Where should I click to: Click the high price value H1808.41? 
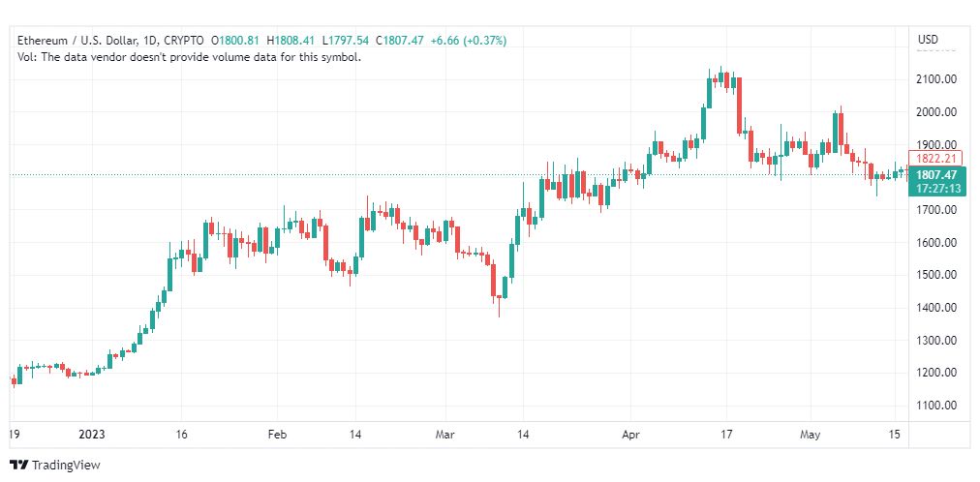pos(291,41)
